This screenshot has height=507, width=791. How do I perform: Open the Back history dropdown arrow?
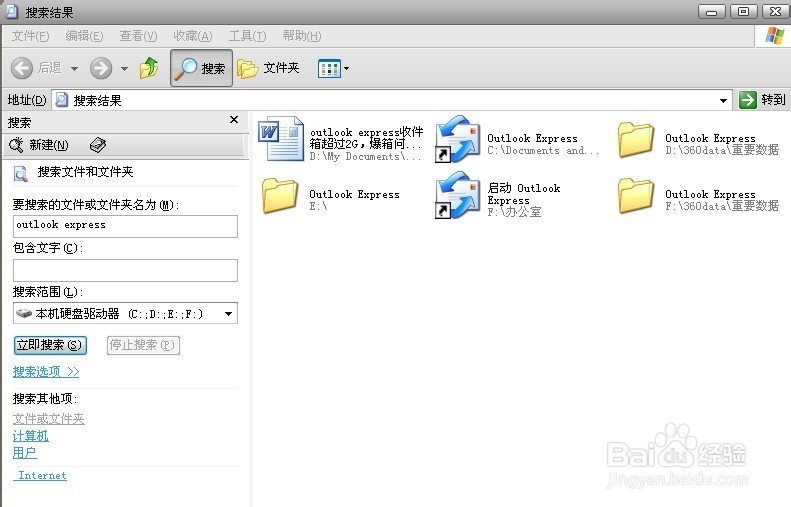click(74, 68)
